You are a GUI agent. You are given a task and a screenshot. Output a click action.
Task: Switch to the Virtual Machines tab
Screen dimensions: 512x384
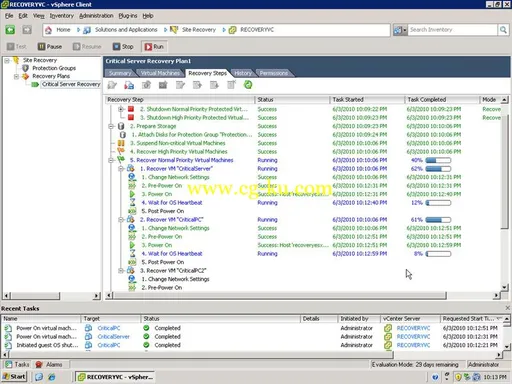pyautogui.click(x=160, y=73)
